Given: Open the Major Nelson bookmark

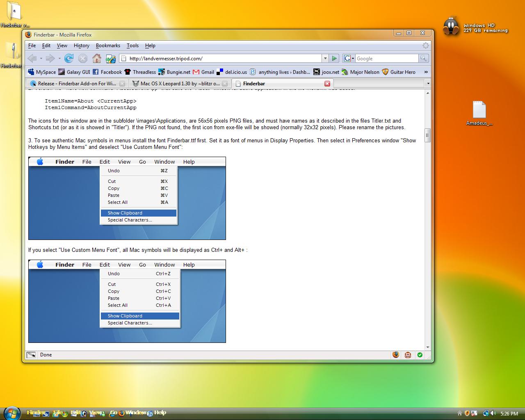Looking at the screenshot, I should pyautogui.click(x=361, y=72).
